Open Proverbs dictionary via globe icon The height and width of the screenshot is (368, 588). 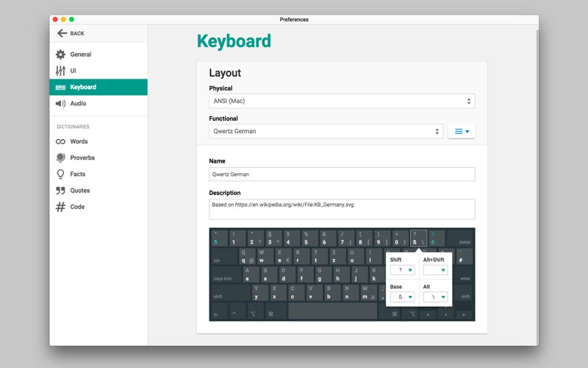point(60,158)
